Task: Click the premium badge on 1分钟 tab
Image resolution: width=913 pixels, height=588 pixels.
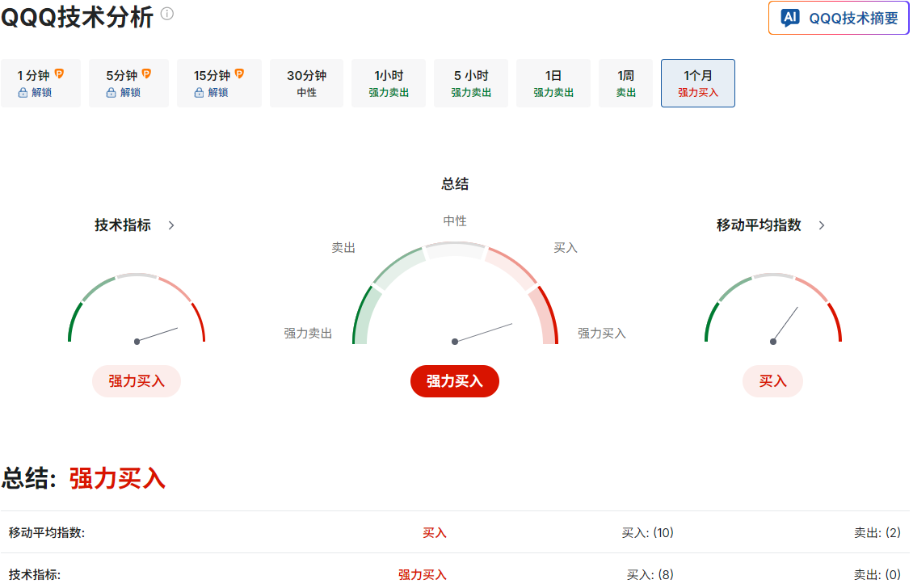Action: 60,73
